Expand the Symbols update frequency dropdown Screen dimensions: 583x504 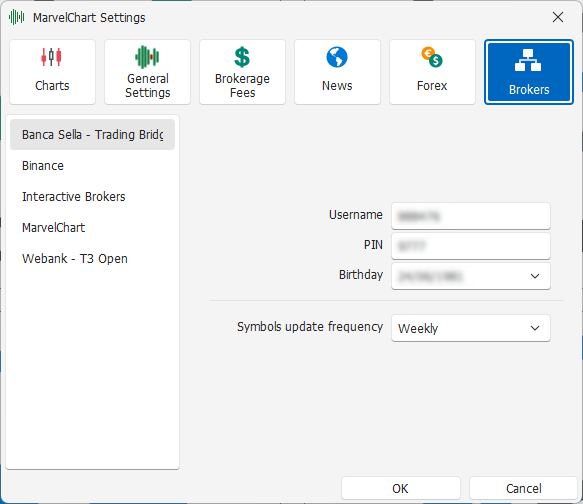(x=471, y=328)
